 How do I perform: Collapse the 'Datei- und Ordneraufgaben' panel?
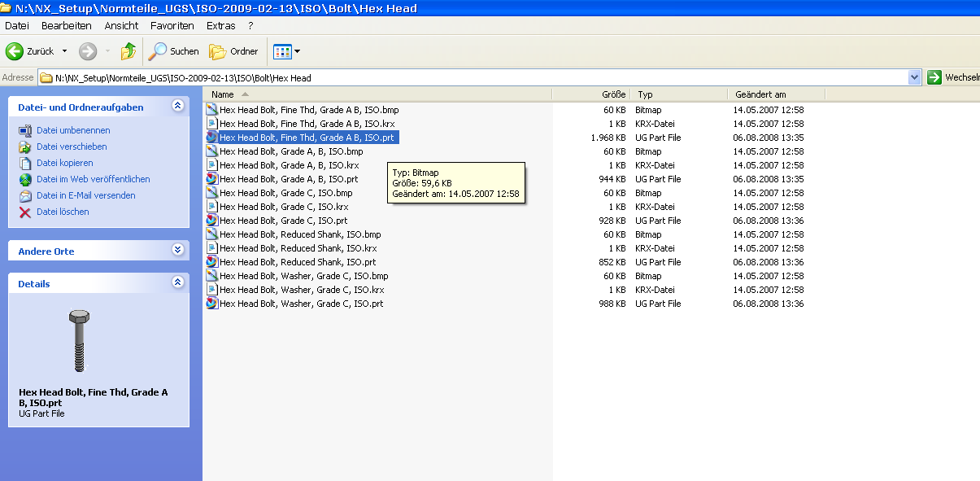178,106
